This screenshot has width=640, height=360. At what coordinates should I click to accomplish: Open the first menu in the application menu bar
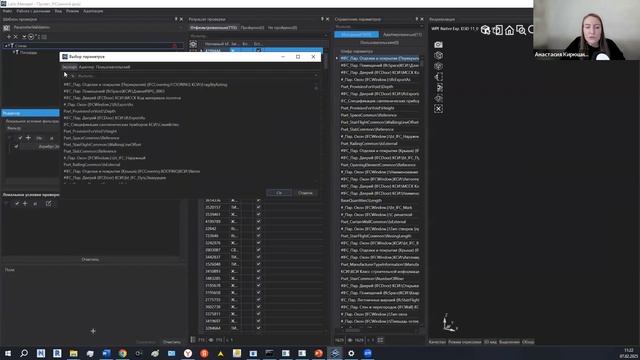[x=7, y=11]
